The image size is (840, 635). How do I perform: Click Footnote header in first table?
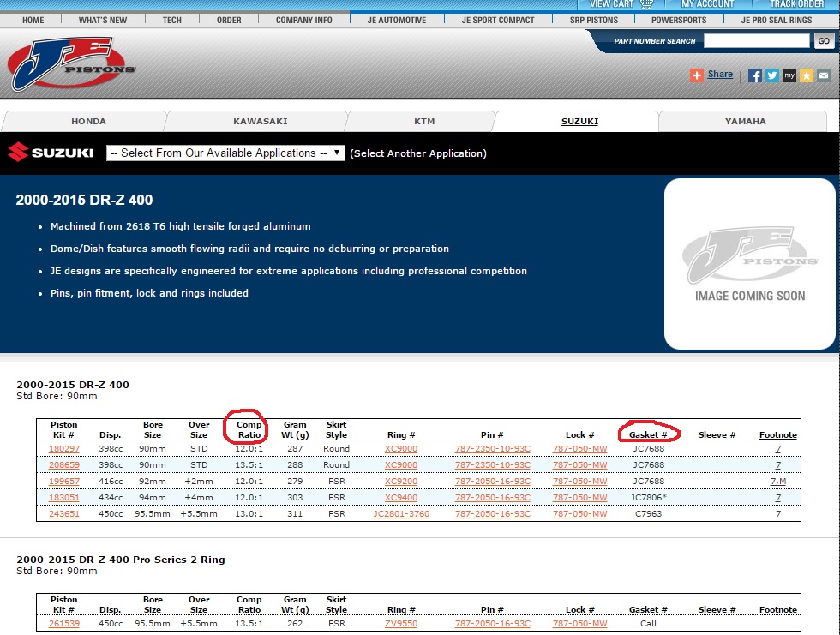pyautogui.click(x=778, y=434)
